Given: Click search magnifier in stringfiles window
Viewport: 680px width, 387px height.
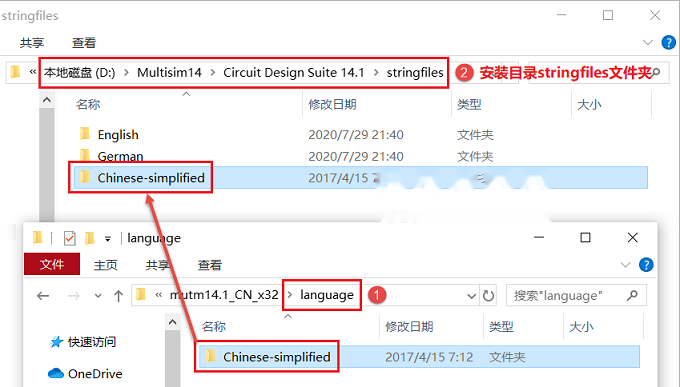Looking at the screenshot, I should (x=655, y=72).
